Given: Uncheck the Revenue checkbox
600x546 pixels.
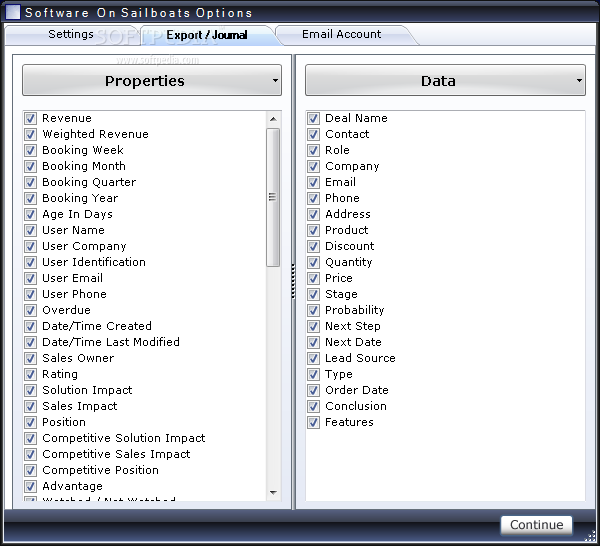Looking at the screenshot, I should pyautogui.click(x=31, y=118).
